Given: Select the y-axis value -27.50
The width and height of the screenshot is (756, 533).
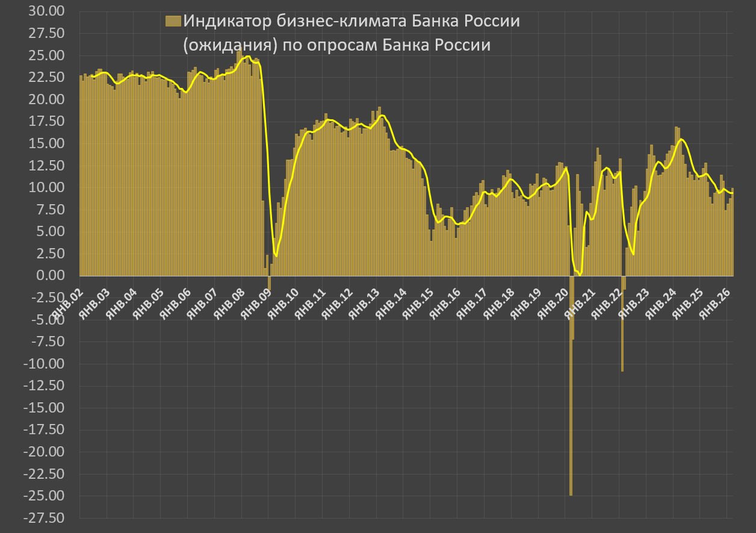Looking at the screenshot, I should (x=47, y=518).
